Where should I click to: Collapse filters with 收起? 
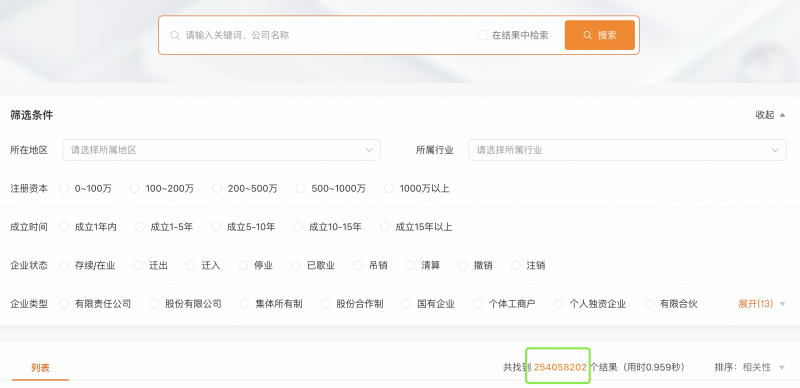pyautogui.click(x=770, y=115)
